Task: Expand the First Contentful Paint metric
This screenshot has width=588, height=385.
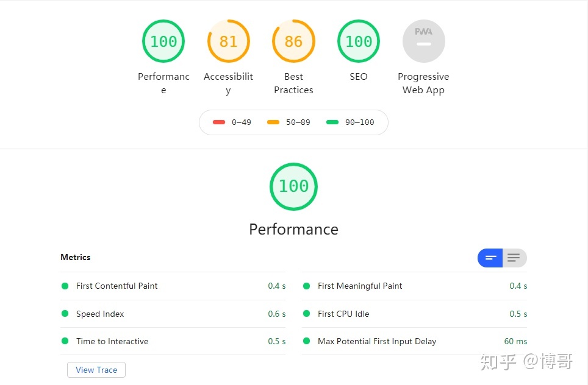Action: coord(173,286)
